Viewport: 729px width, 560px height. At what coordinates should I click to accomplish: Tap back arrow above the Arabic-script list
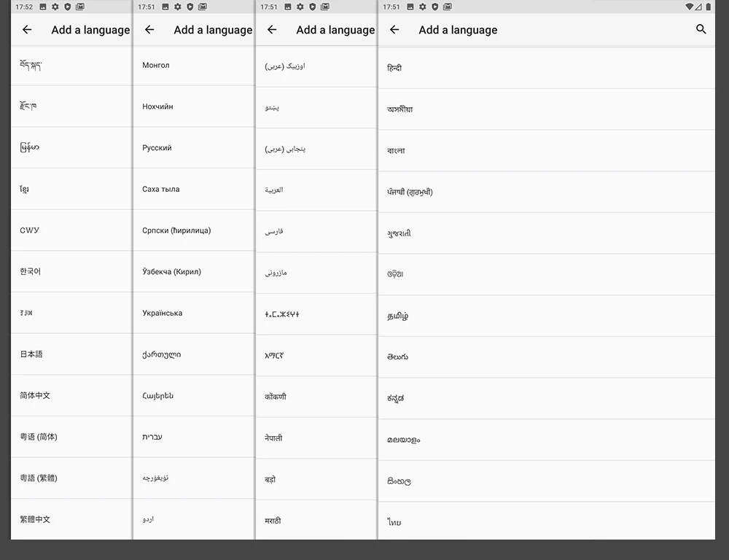272,30
